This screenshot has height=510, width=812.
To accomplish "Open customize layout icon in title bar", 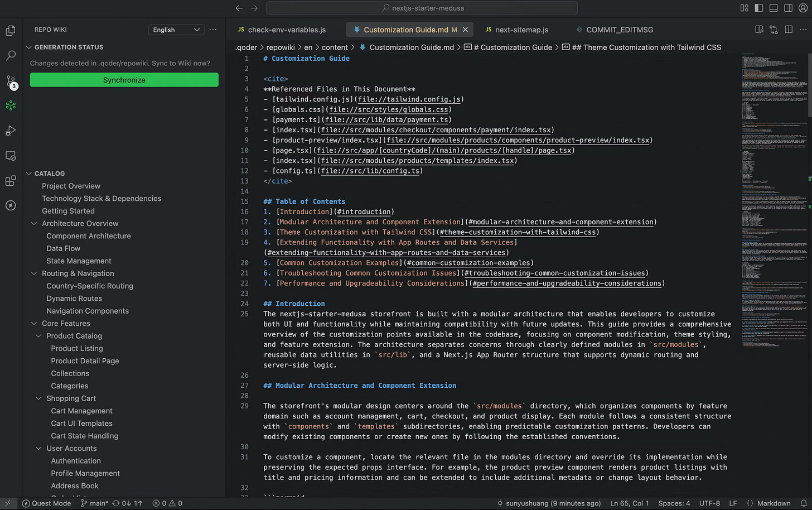I will click(745, 8).
